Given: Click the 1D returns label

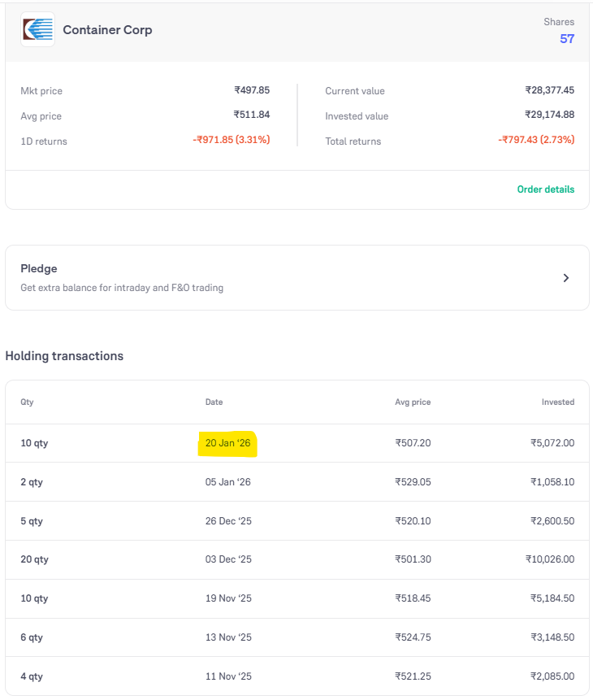Looking at the screenshot, I should (x=44, y=141).
